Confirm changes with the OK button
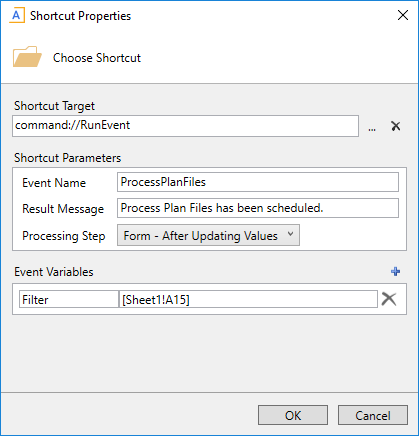This screenshot has width=419, height=436. 293,415
